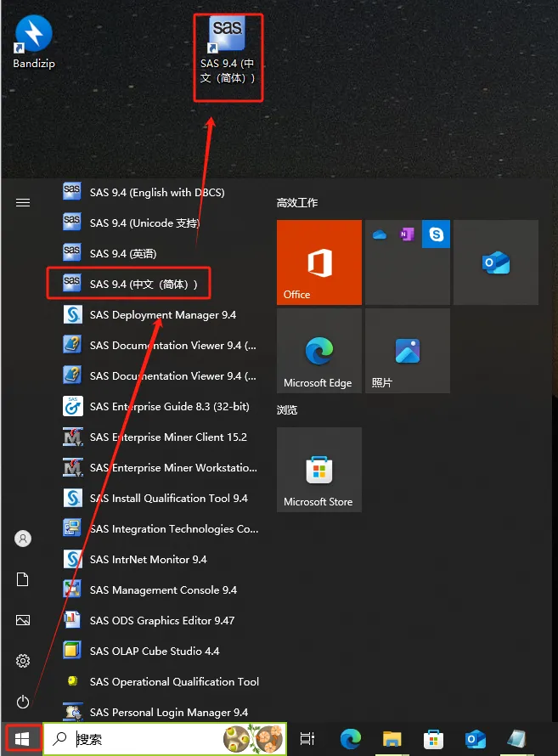Open SAS Personal Login Manager 9.4
Image resolution: width=558 pixels, height=756 pixels.
(x=156, y=712)
